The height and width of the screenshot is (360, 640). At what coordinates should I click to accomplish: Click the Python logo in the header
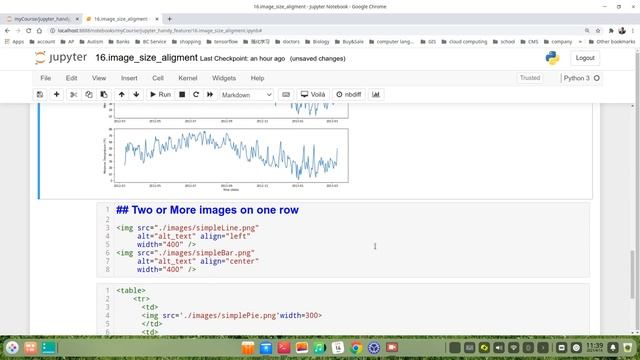pos(552,58)
